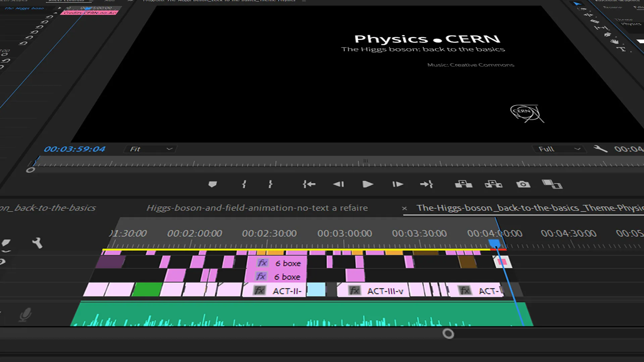Open the timeline display settings wrench
This screenshot has height=362, width=644.
coord(37,243)
